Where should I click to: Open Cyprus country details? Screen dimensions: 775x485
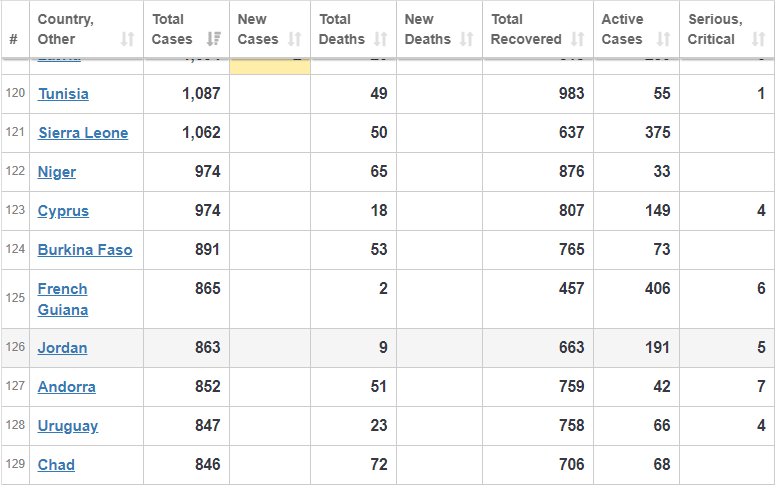click(x=63, y=211)
